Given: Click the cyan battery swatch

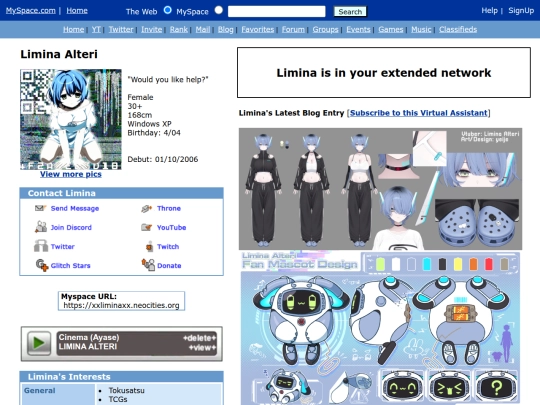Looking at the screenshot, I should (x=427, y=264).
